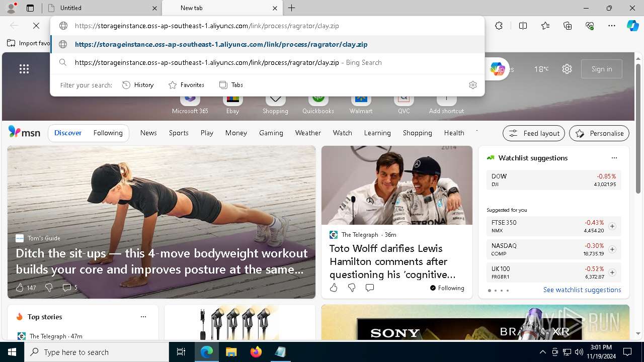Open the Sports category
This screenshot has width=644, height=362.
coord(179,133)
